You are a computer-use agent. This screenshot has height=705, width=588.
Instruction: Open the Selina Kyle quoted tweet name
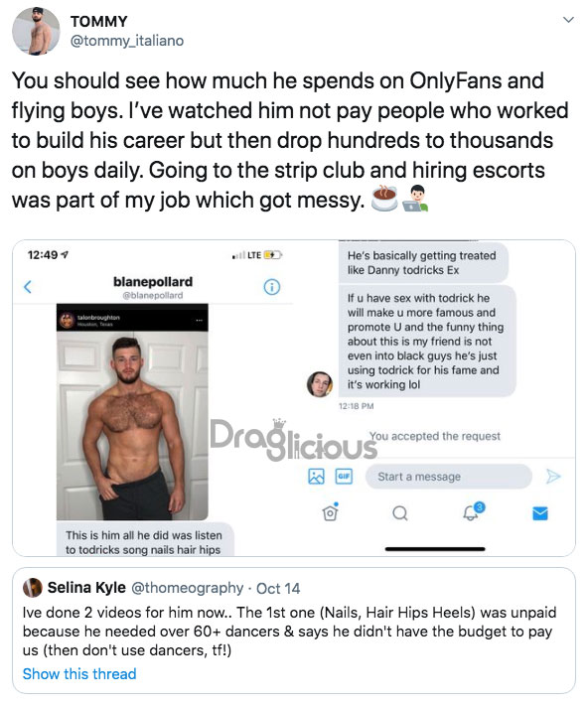(x=86, y=587)
